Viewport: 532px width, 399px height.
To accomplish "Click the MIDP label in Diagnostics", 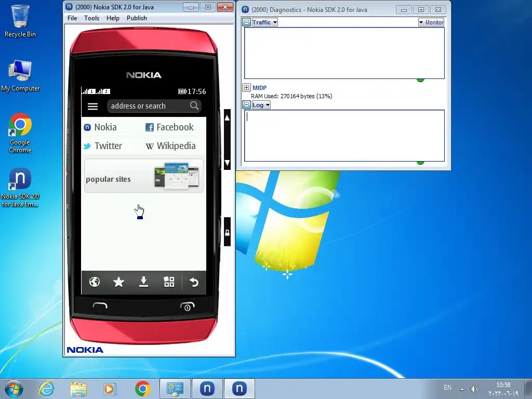I will pyautogui.click(x=260, y=88).
